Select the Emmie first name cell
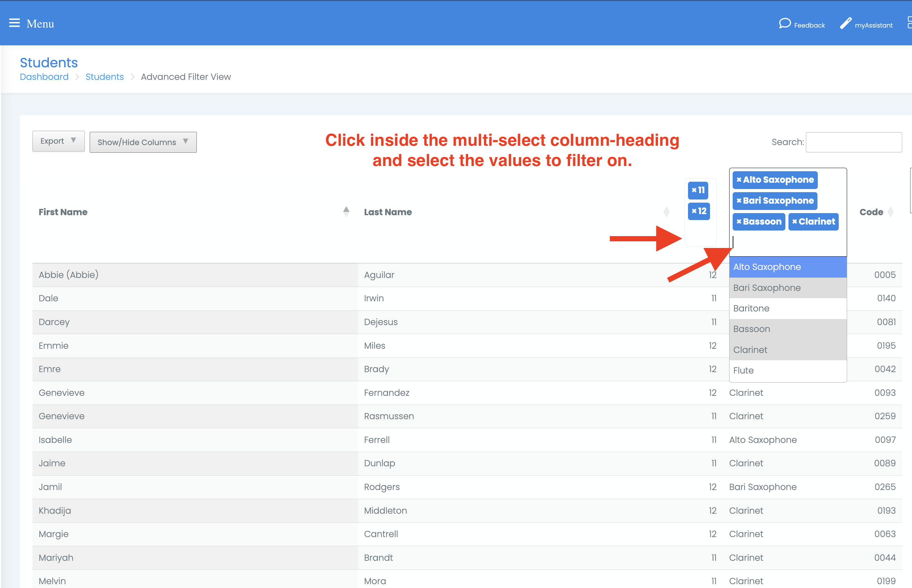This screenshot has width=912, height=588. click(195, 346)
